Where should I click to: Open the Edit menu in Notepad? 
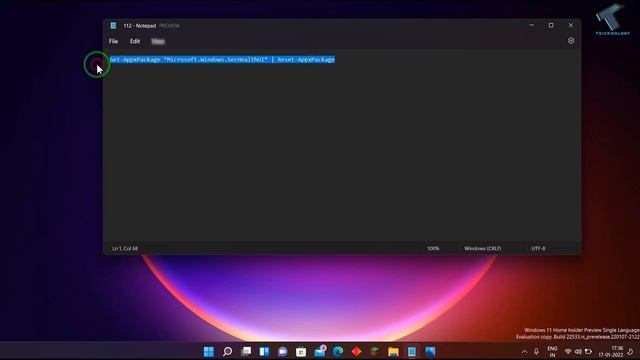135,41
